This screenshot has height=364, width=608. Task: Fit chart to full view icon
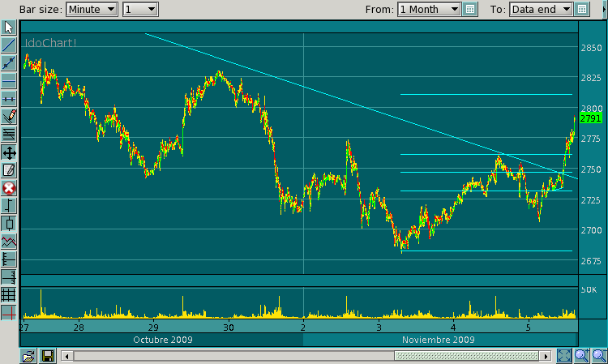tap(564, 355)
